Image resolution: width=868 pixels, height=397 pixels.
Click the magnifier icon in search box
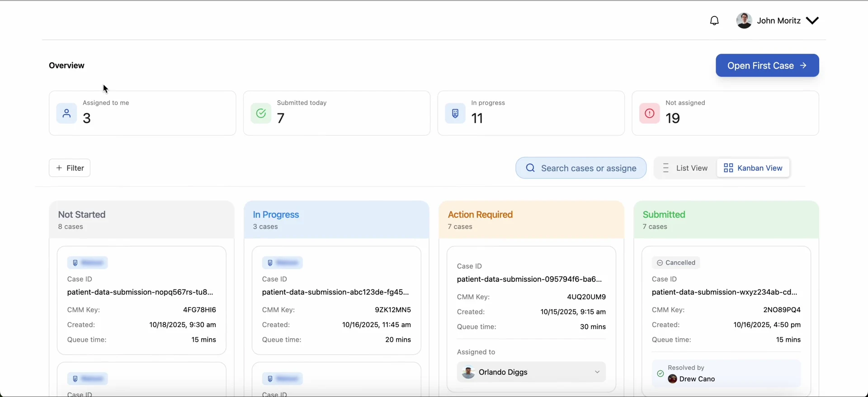(x=530, y=168)
